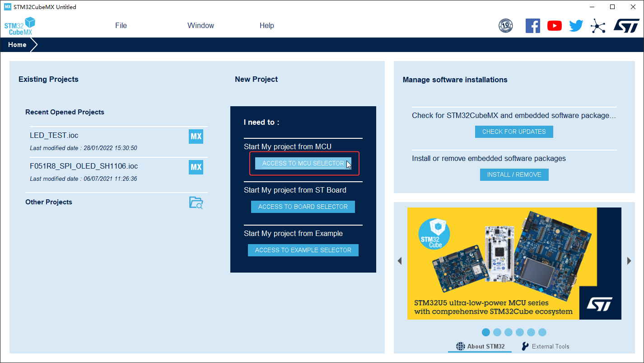This screenshot has height=363, width=644.
Task: Click Start My project from ST Board text
Action: (x=295, y=190)
